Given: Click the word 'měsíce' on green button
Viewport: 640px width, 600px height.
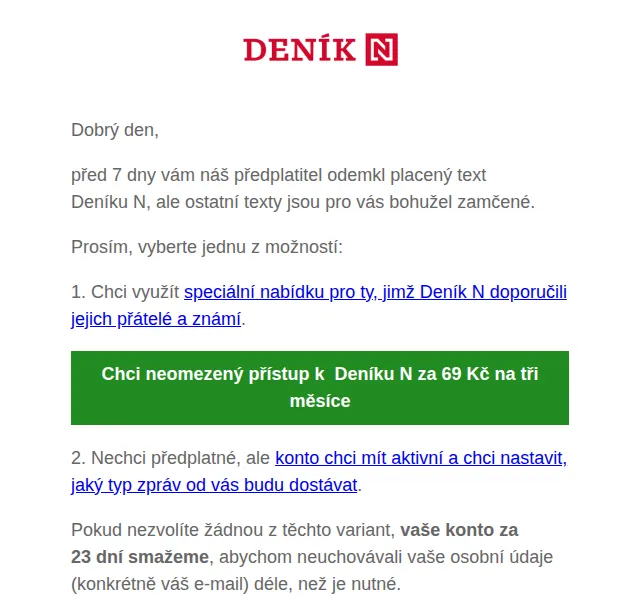Looking at the screenshot, I should tap(320, 401).
